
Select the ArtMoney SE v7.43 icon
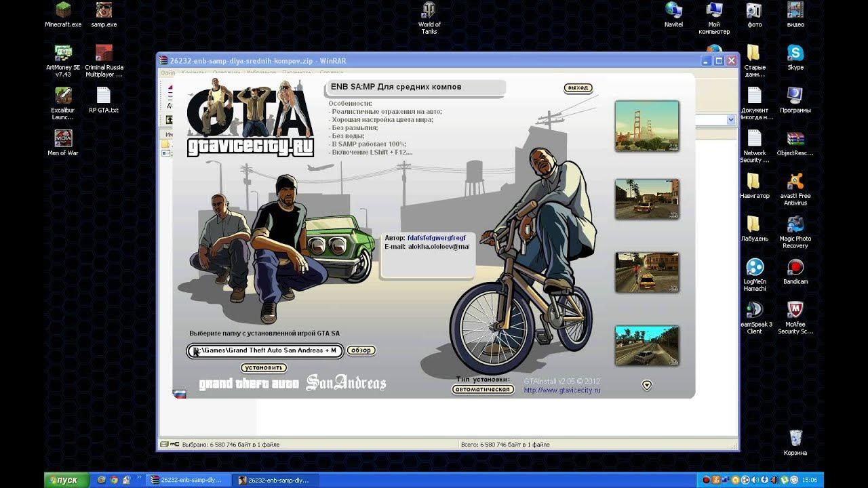point(63,60)
